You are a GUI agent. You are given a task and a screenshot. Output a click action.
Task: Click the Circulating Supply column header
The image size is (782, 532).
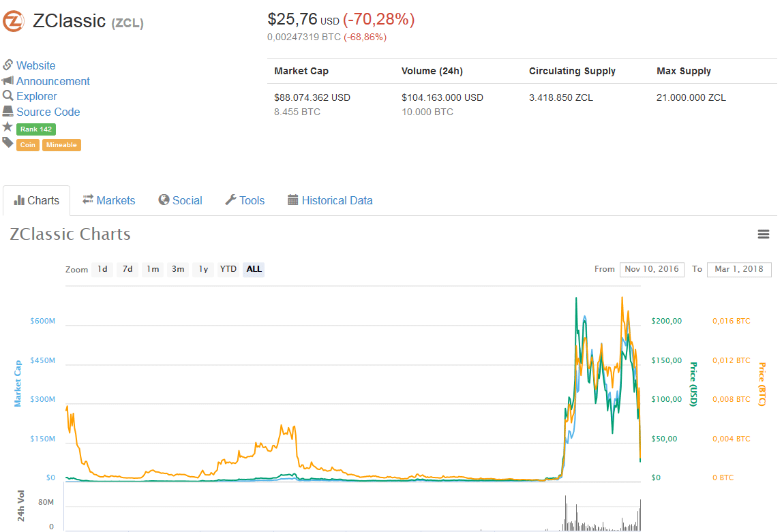[572, 72]
